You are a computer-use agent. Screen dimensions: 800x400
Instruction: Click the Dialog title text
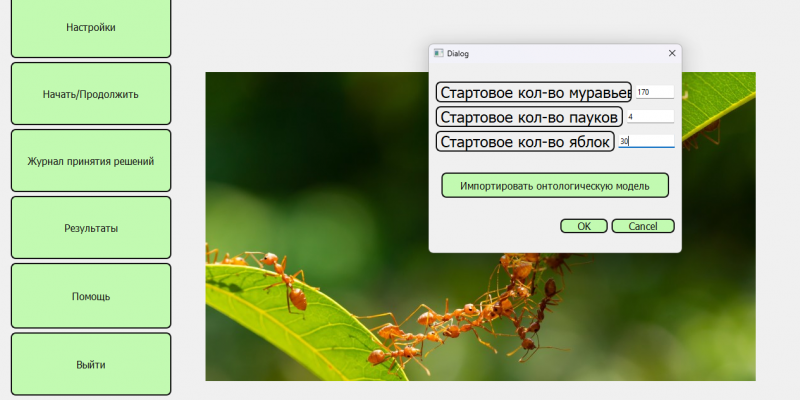click(458, 52)
